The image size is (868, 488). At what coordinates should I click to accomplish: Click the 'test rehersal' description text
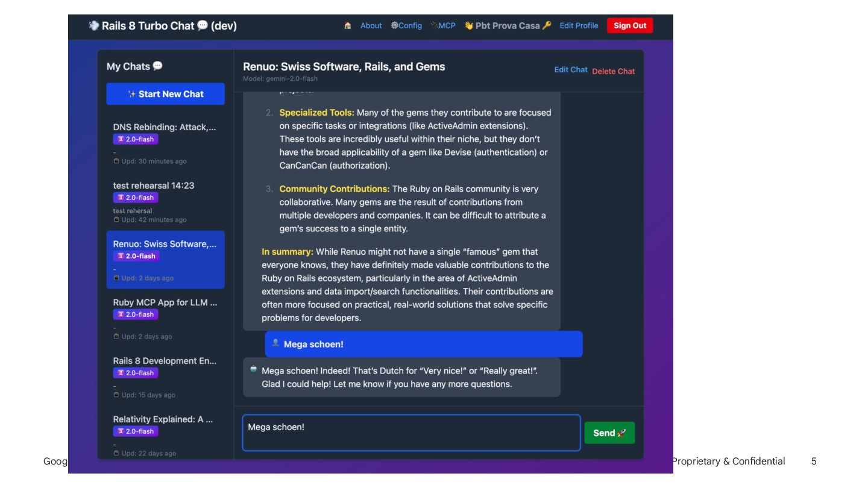click(x=133, y=211)
